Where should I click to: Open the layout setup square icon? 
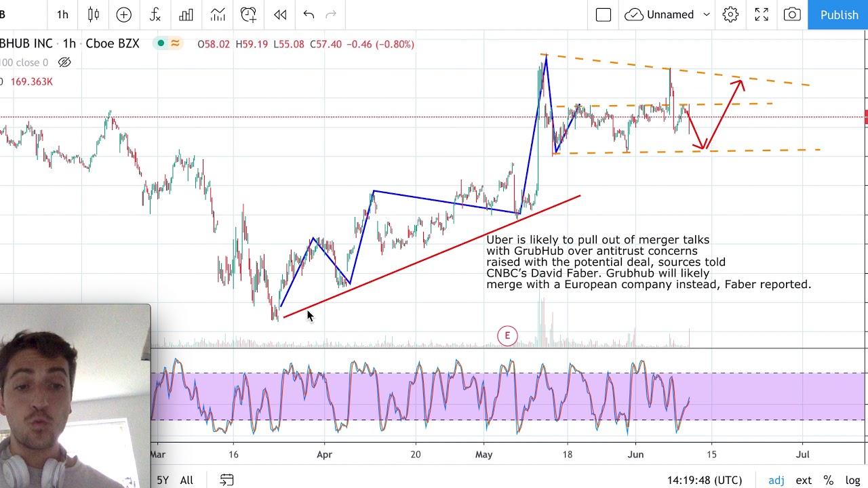[604, 15]
